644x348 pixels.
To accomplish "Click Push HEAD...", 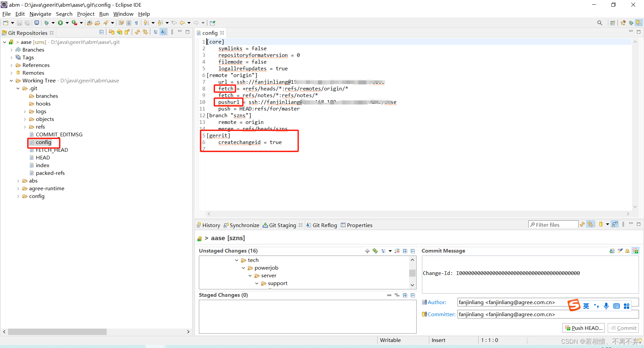I will [x=583, y=328].
